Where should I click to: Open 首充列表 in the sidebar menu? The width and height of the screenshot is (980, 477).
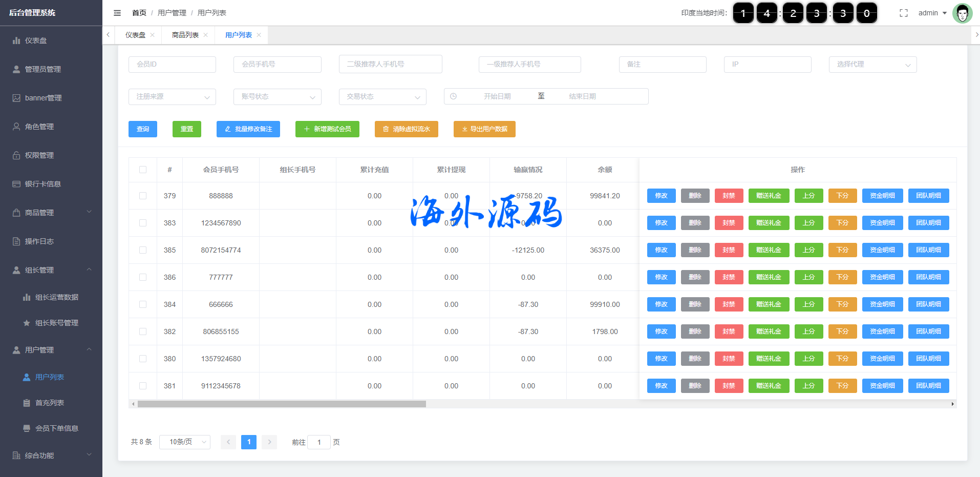coord(49,403)
